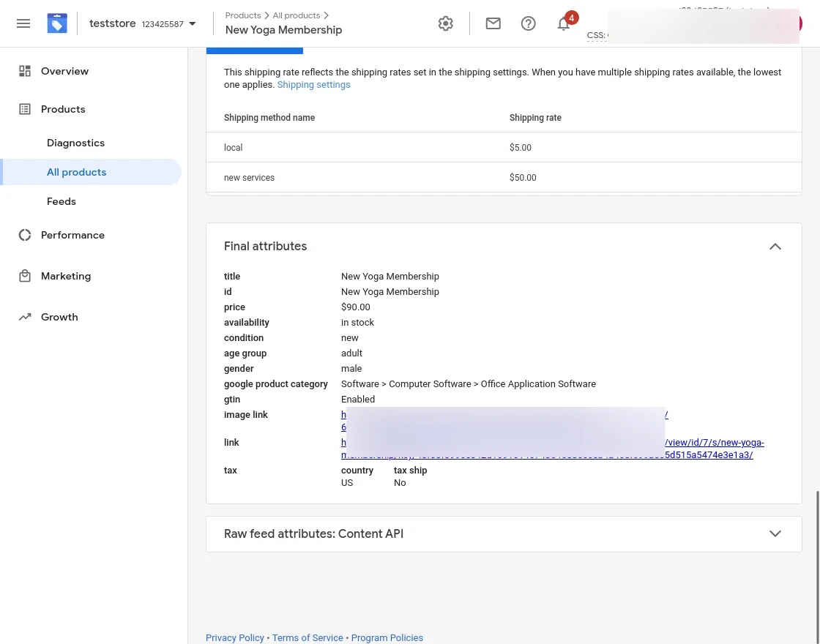The image size is (820, 644).
Task: Click the Merchant Center logo icon
Action: [x=57, y=23]
